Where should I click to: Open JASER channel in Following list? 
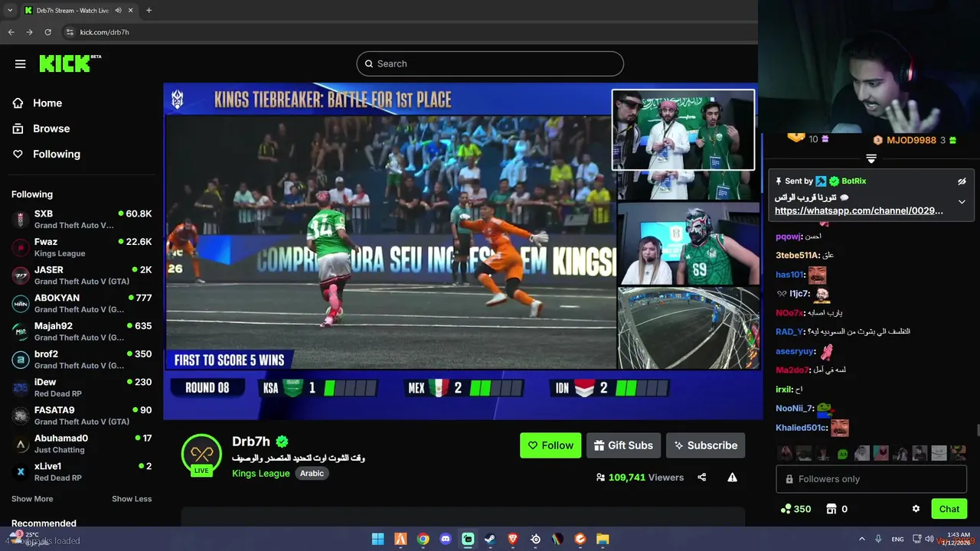coord(81,275)
